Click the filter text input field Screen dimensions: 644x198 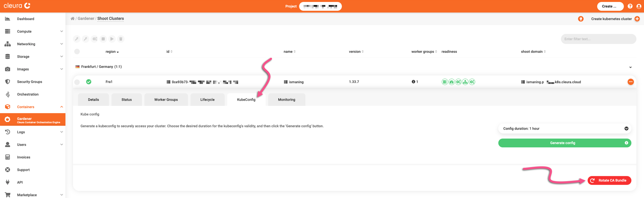(x=598, y=39)
